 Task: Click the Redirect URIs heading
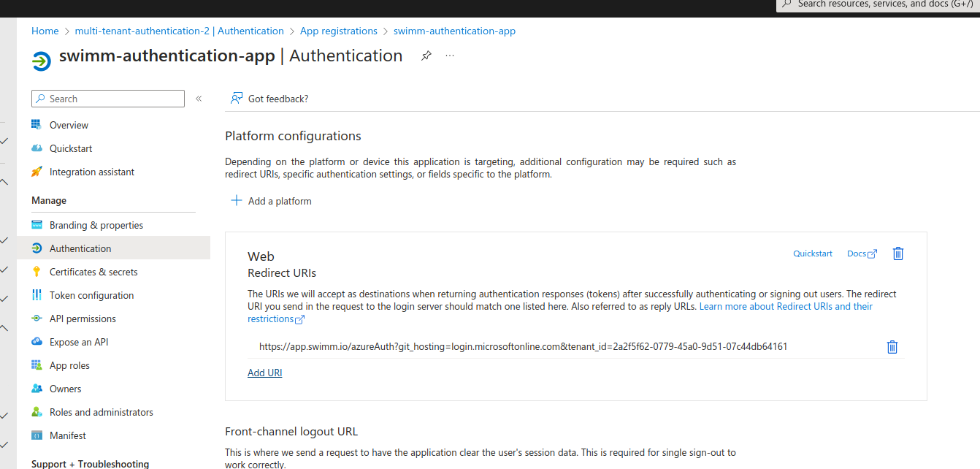tap(282, 272)
